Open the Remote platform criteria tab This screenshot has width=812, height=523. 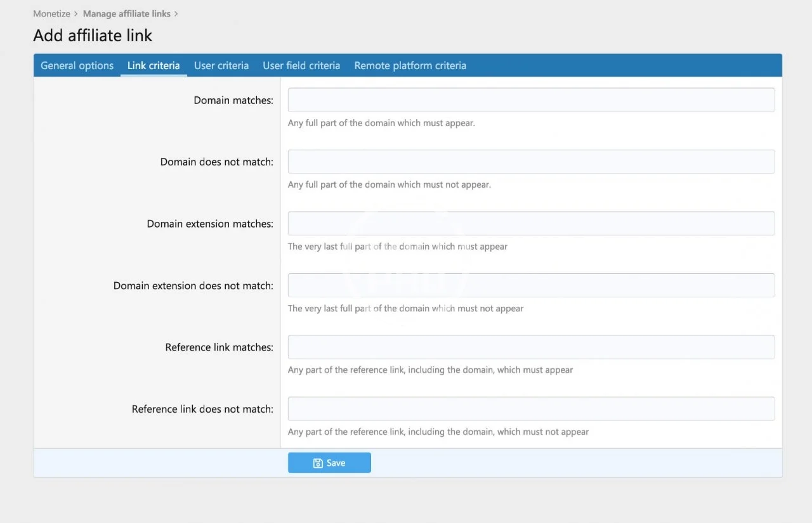410,65
